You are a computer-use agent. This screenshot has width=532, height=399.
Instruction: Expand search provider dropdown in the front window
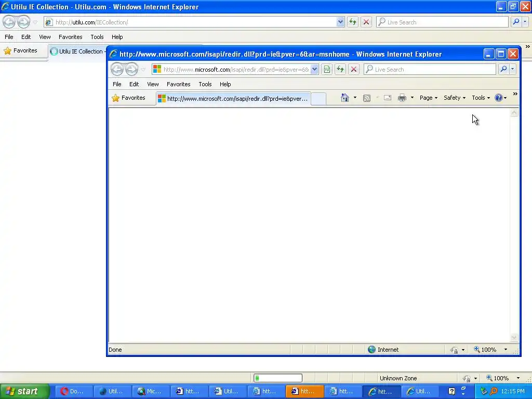click(512, 69)
